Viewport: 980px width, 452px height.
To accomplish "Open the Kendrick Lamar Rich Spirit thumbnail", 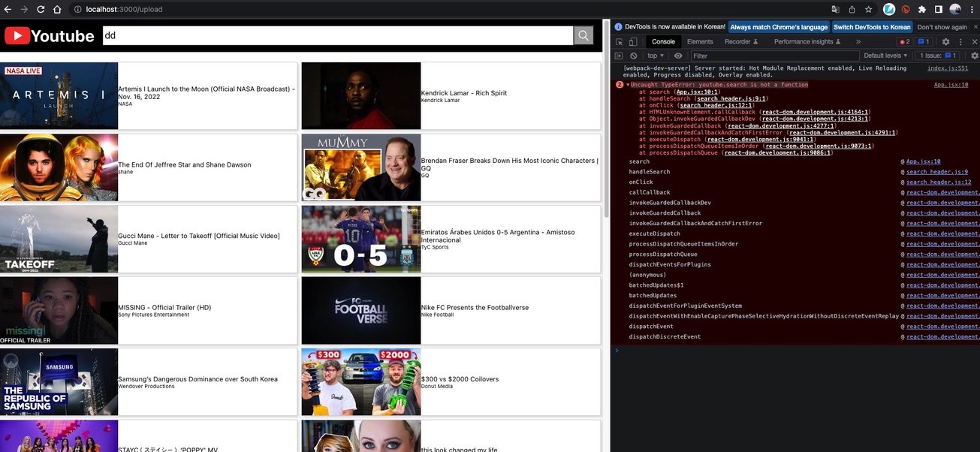I will (x=361, y=96).
